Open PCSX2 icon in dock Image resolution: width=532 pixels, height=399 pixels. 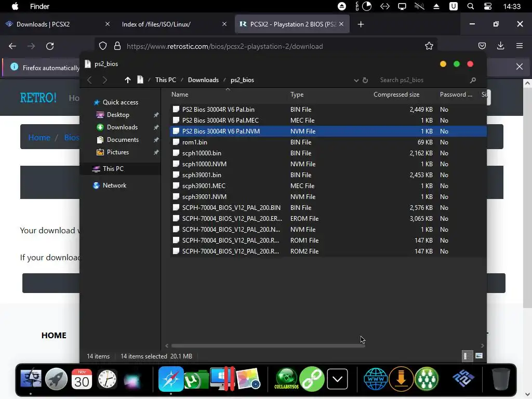tap(463, 379)
